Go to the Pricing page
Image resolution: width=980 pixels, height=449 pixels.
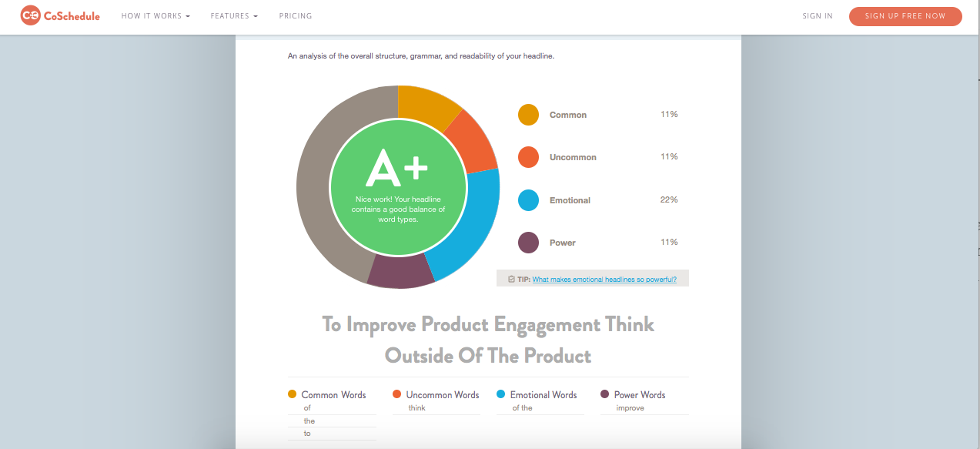pos(296,16)
